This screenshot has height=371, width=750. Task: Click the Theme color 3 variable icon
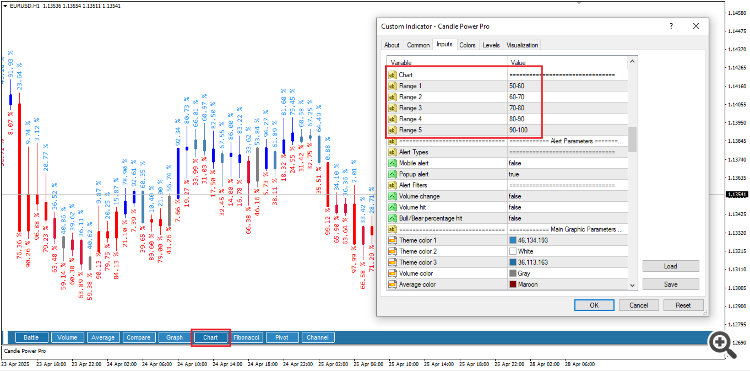click(x=392, y=262)
